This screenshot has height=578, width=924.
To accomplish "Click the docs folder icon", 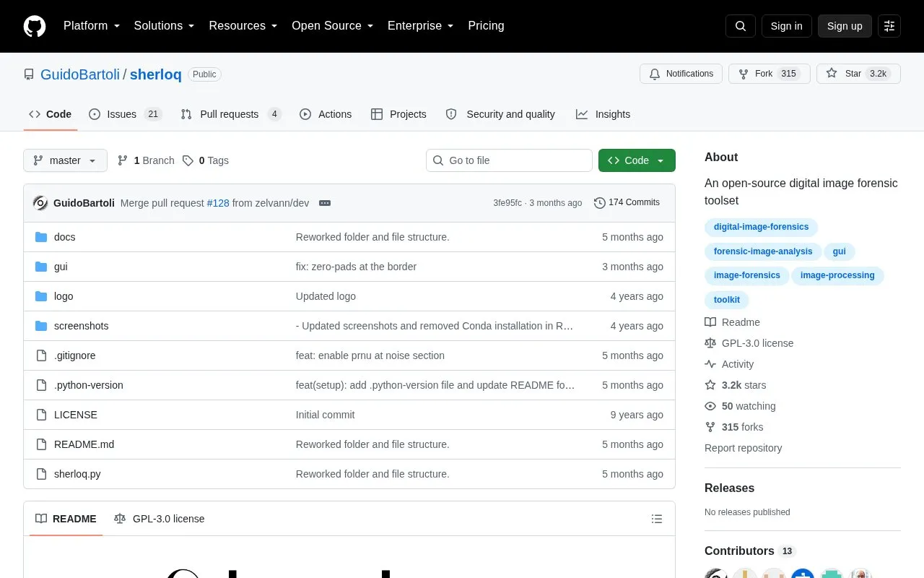I will (x=41, y=237).
